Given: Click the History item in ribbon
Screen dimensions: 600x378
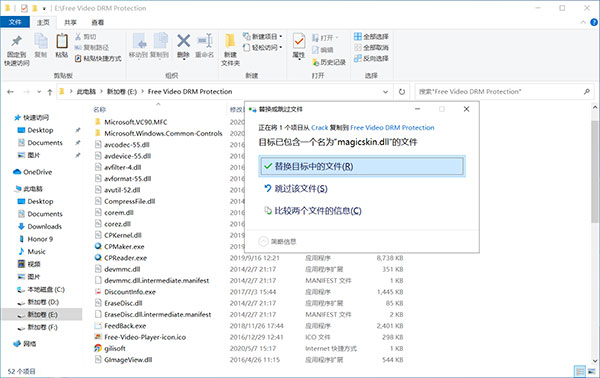Looking at the screenshot, I should click(329, 62).
